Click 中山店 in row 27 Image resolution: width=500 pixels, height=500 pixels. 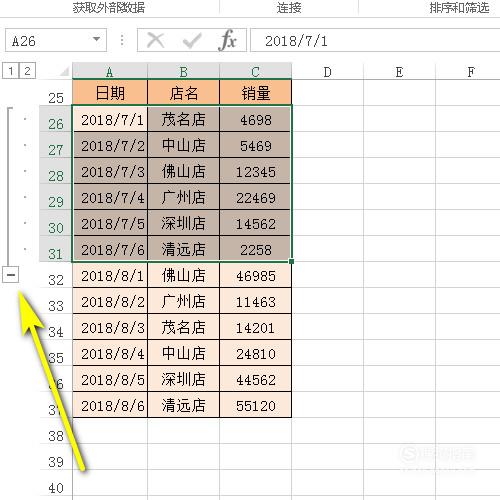[x=183, y=145]
